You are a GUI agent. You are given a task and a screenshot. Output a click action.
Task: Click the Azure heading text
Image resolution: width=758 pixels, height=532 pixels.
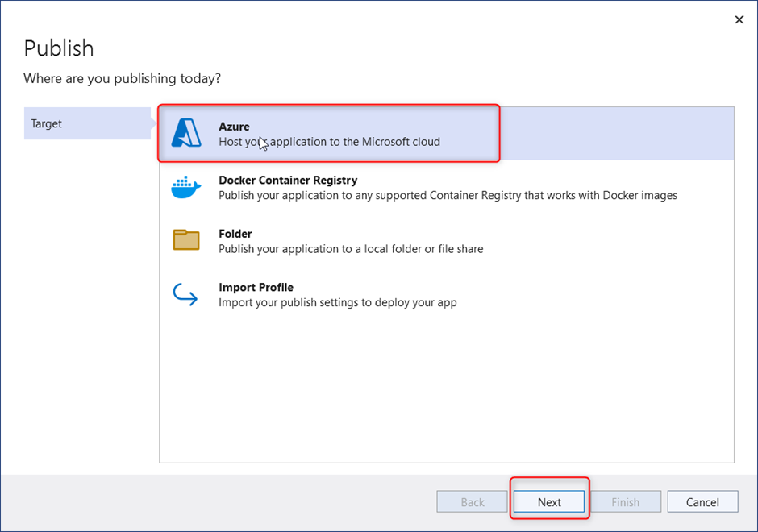point(234,127)
